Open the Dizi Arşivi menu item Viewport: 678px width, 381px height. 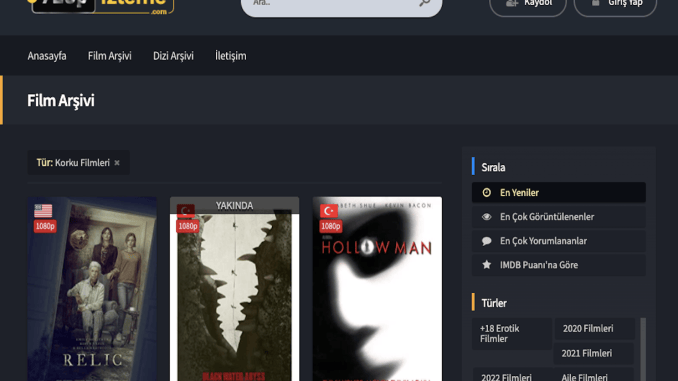tap(173, 56)
